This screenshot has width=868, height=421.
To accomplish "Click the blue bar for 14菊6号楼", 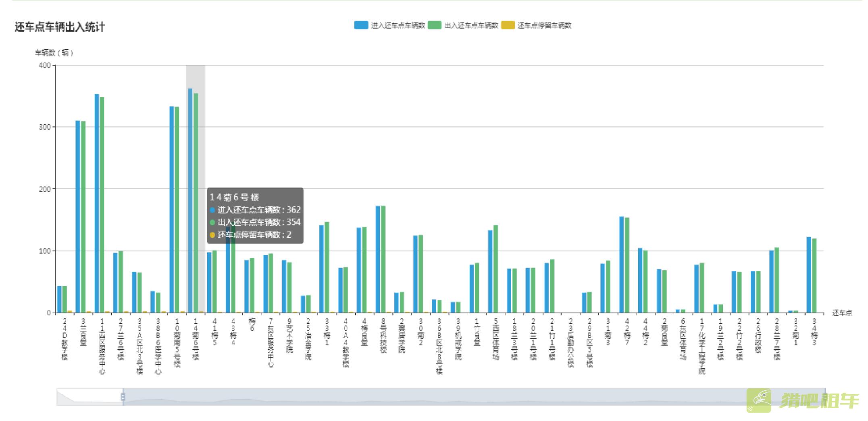I will click(190, 200).
